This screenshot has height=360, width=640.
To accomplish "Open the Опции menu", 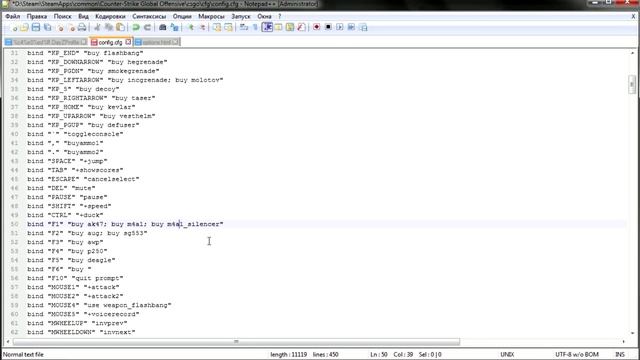I will 182,16.
